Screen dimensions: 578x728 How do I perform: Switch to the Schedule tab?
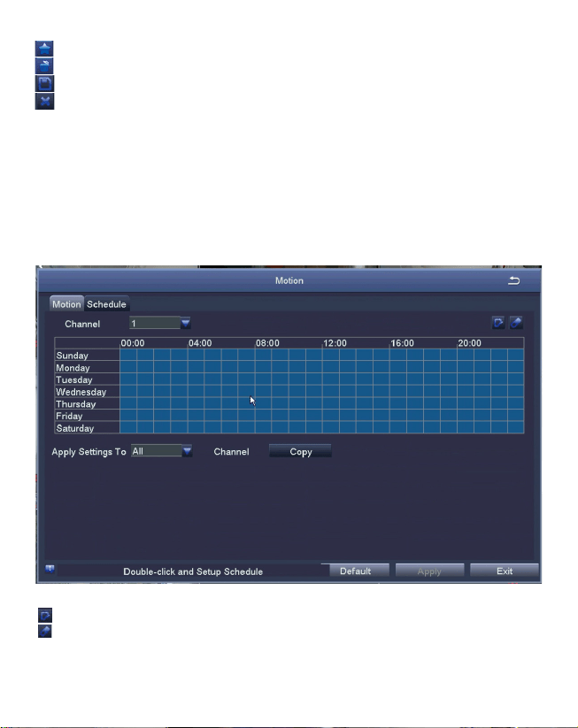tap(106, 304)
